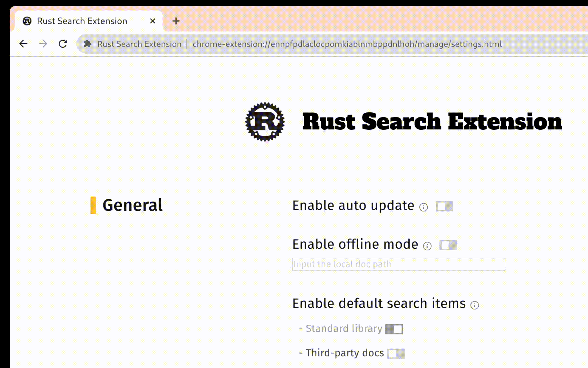Click 'Rust Search Extension' text in the address bar

tap(139, 44)
